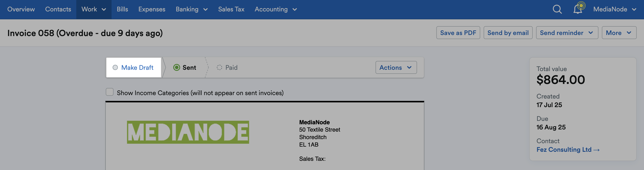Click the Banking dropdown chevron icon
The height and width of the screenshot is (170, 644).
[205, 9]
